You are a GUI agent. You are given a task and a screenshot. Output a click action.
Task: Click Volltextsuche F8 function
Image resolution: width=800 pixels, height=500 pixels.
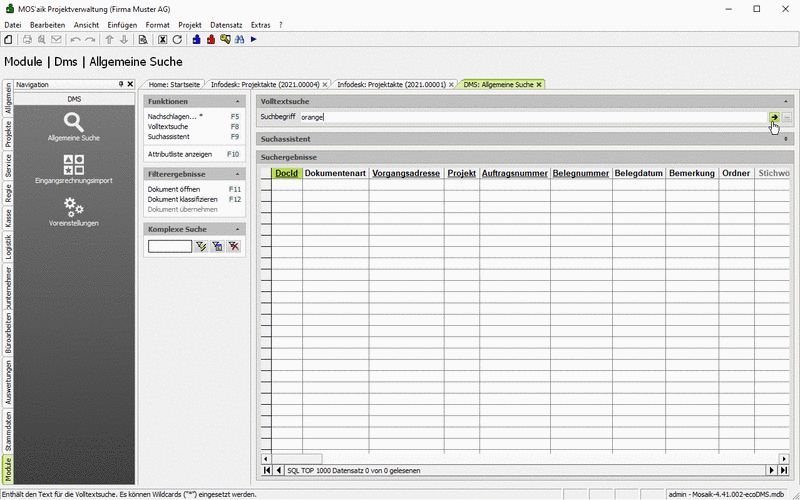[193, 127]
